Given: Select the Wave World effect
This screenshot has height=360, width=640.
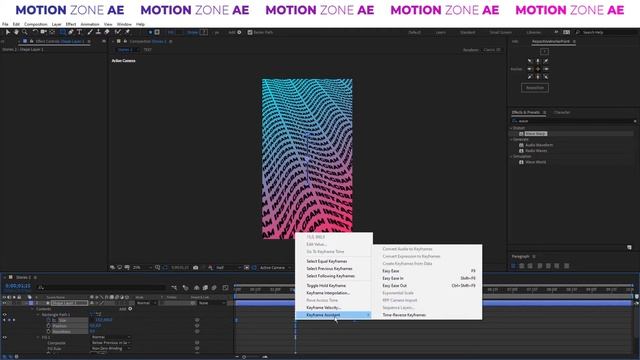Looking at the screenshot, I should (x=535, y=162).
